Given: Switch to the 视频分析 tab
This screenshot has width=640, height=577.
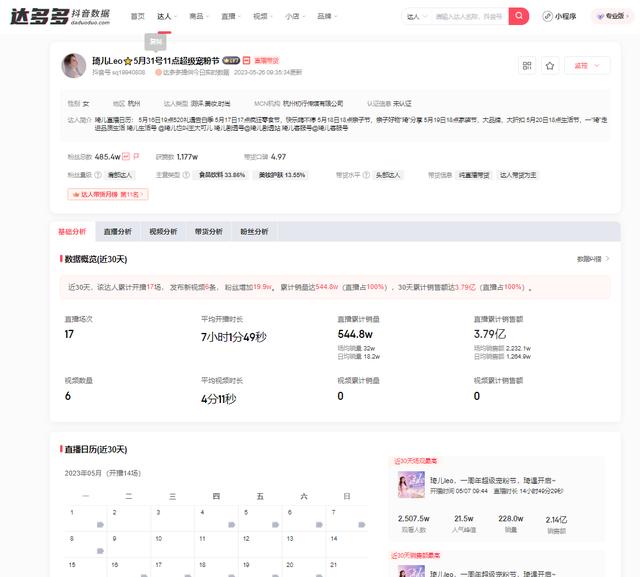Looking at the screenshot, I should pyautogui.click(x=163, y=231).
